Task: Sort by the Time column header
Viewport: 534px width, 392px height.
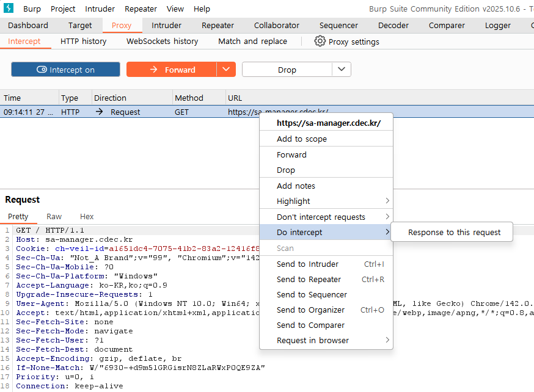Action: point(29,98)
